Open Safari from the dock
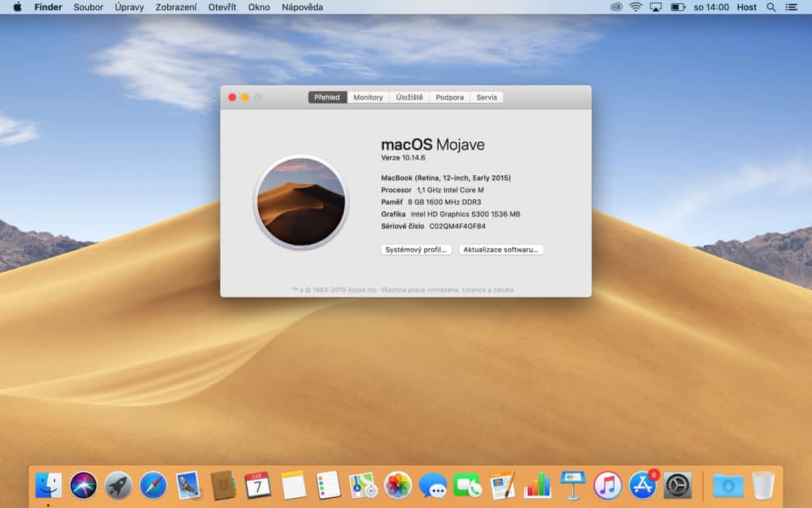 tap(153, 486)
